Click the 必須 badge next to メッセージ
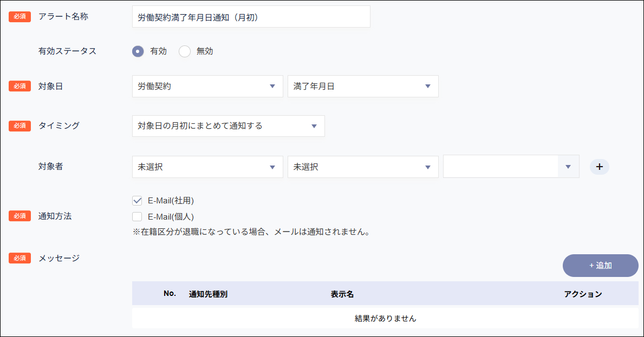 click(x=19, y=258)
